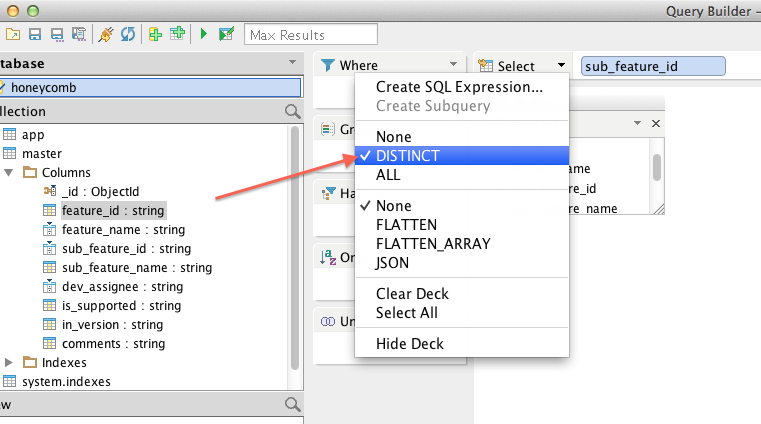Viewport: 761px width, 424px height.
Task: Run the query with green play icon
Action: pos(203,35)
